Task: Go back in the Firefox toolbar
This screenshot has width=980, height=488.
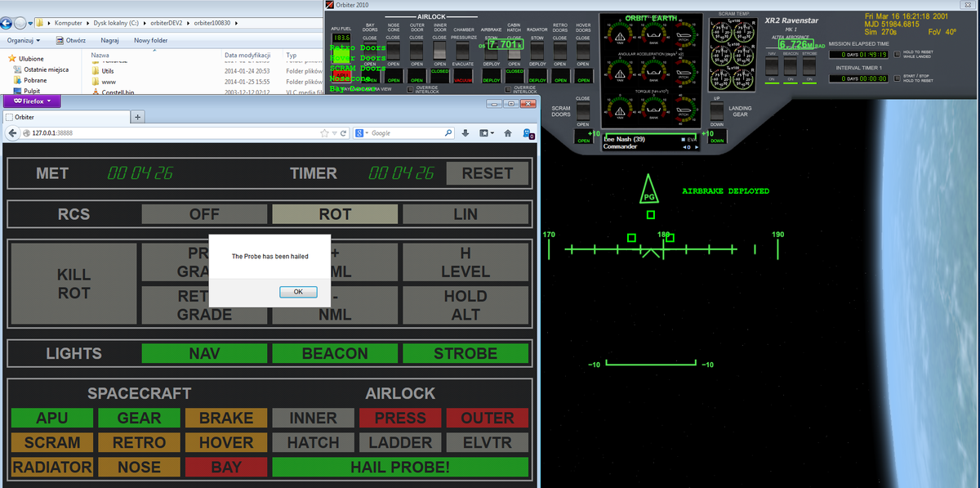Action: pos(14,133)
